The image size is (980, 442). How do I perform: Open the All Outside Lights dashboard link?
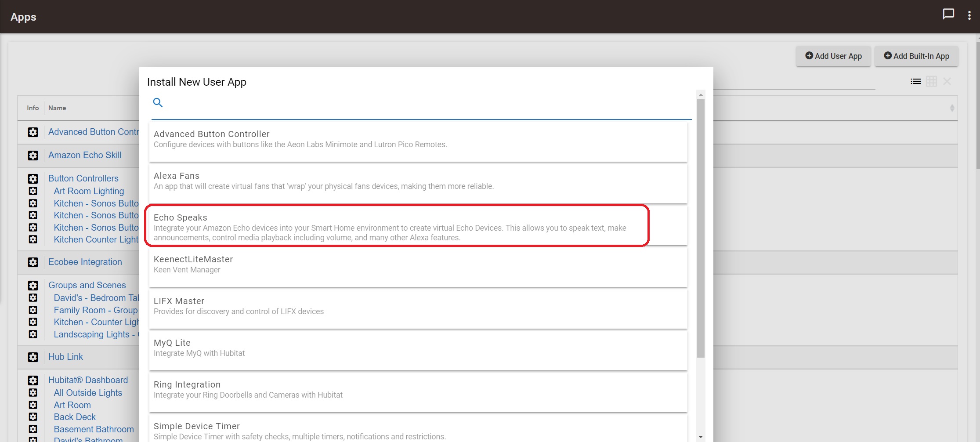click(x=88, y=393)
